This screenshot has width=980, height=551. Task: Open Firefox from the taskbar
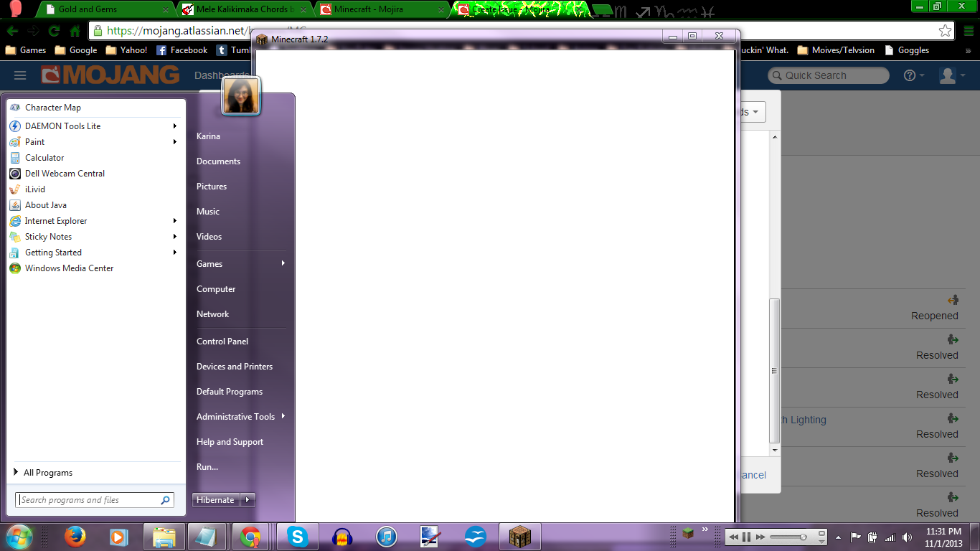(75, 537)
